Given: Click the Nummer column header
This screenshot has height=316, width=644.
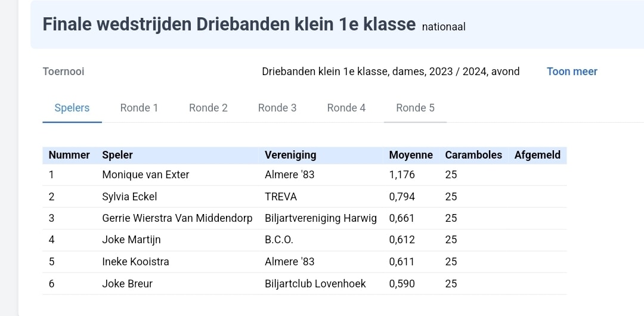Looking at the screenshot, I should 69,155.
